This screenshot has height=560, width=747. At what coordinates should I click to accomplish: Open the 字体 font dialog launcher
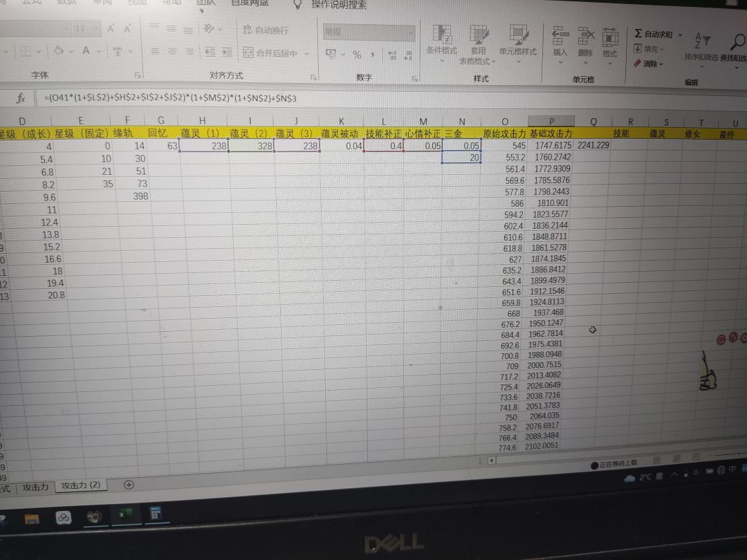(x=138, y=75)
